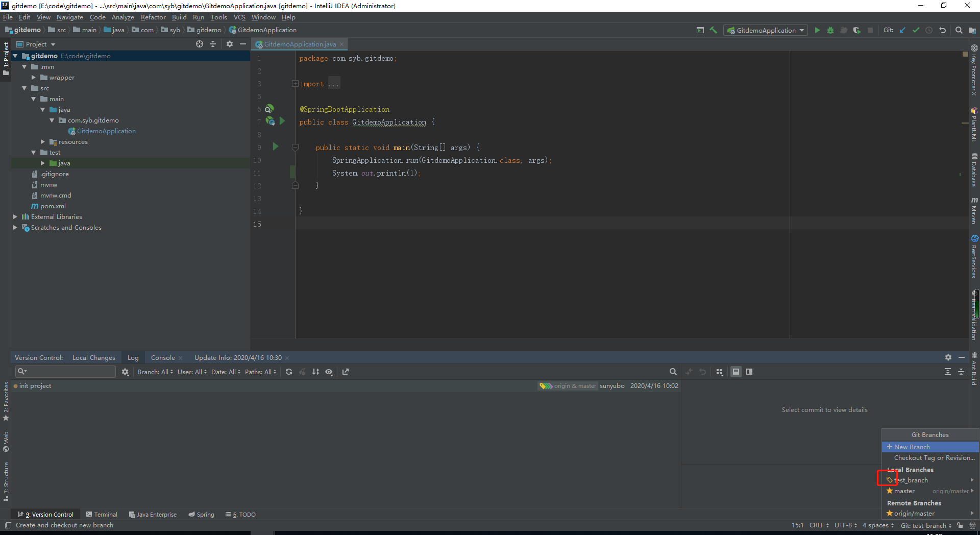Image resolution: width=980 pixels, height=535 pixels.
Task: Open group-by icon in changes toolbar
Action: pos(720,372)
